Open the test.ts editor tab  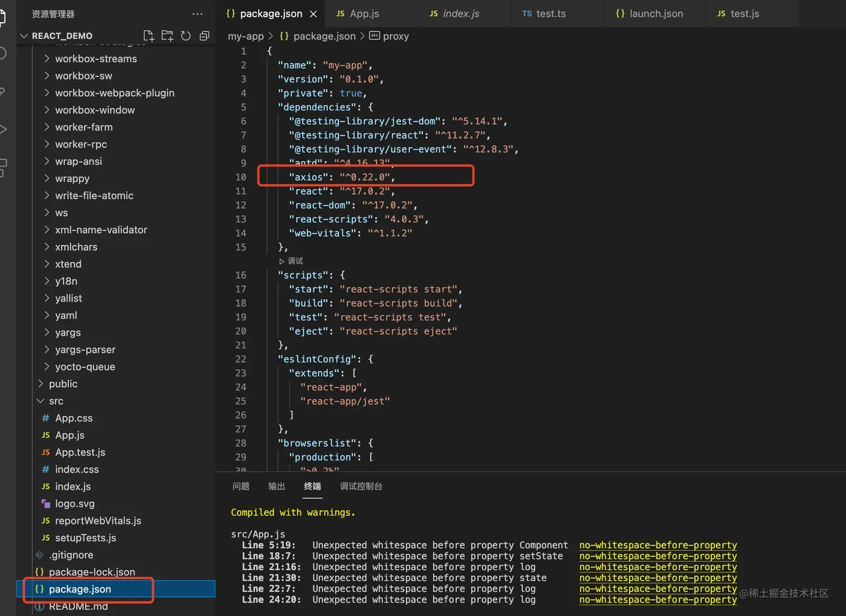[550, 14]
